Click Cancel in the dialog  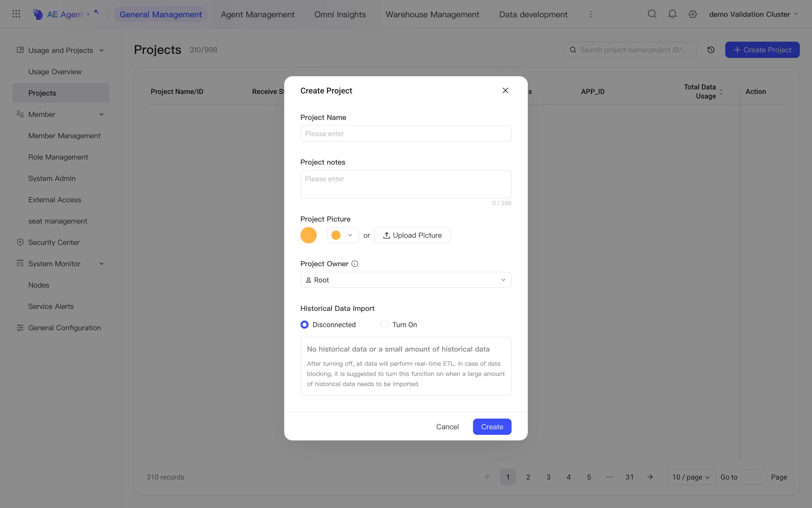pyautogui.click(x=447, y=427)
